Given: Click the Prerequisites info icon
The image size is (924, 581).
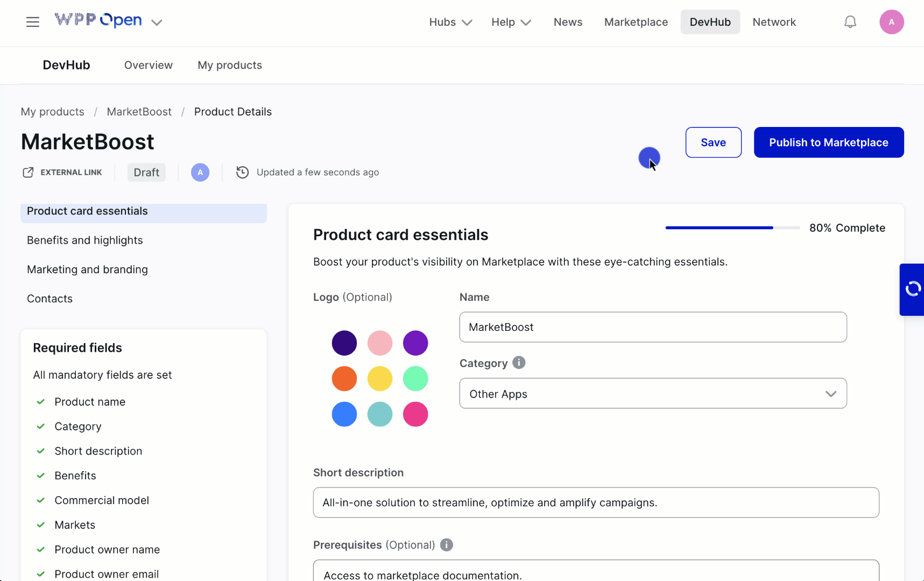Looking at the screenshot, I should [x=447, y=545].
